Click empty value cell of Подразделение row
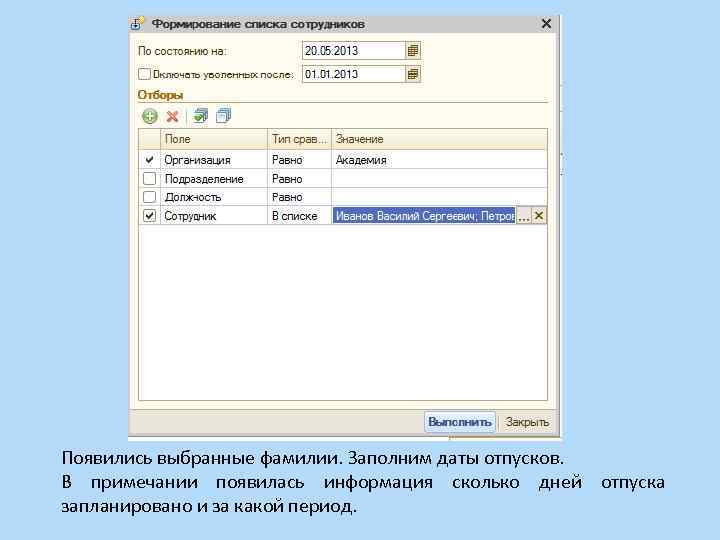This screenshot has height=540, width=720. tap(439, 179)
